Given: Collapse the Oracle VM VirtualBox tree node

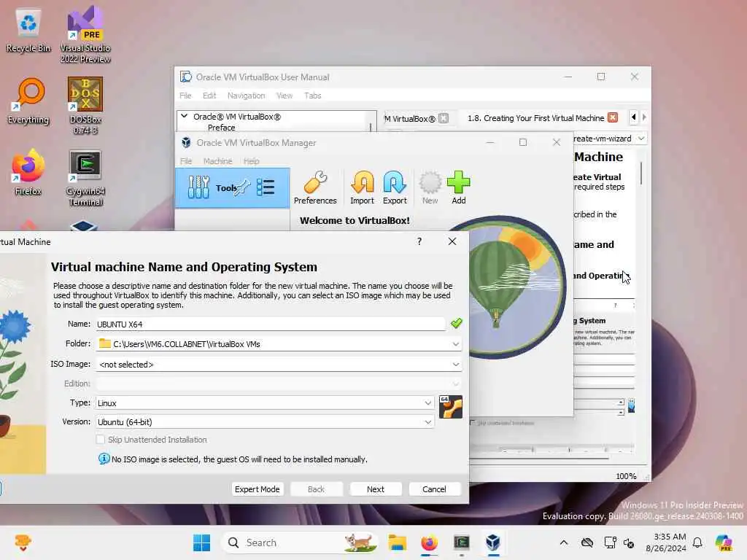Looking at the screenshot, I should pos(185,116).
